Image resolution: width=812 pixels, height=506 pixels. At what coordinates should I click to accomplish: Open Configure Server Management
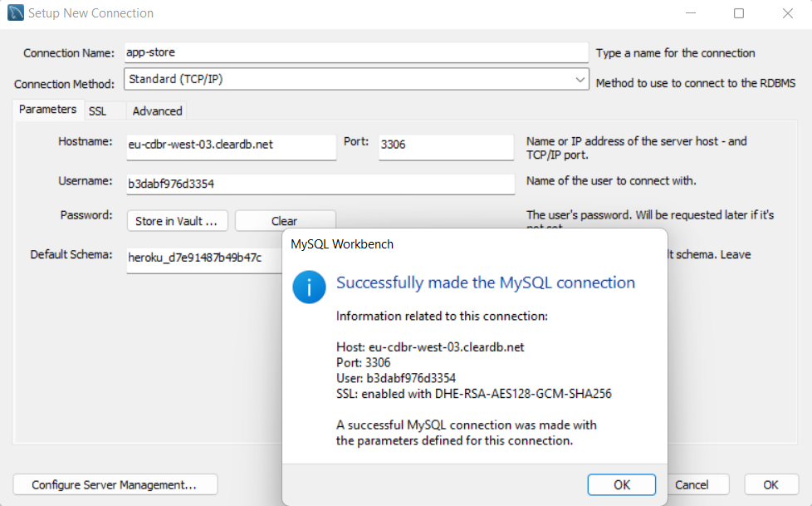tap(115, 484)
